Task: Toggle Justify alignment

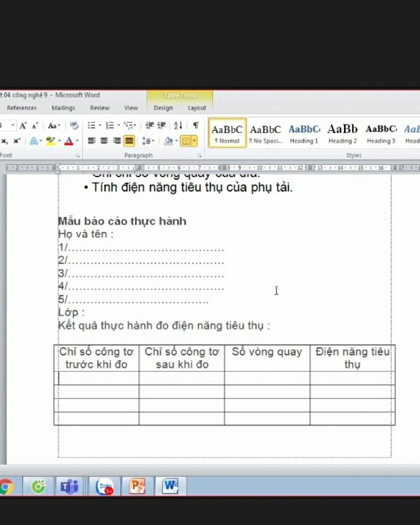Action: (x=129, y=141)
